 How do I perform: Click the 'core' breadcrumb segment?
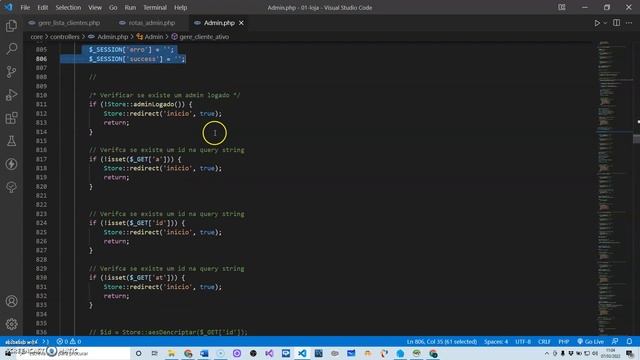[x=36, y=37]
